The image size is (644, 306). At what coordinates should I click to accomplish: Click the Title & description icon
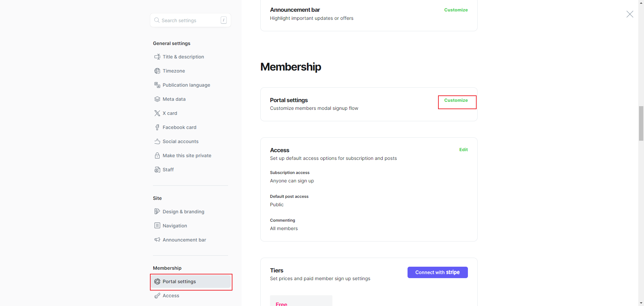click(157, 57)
